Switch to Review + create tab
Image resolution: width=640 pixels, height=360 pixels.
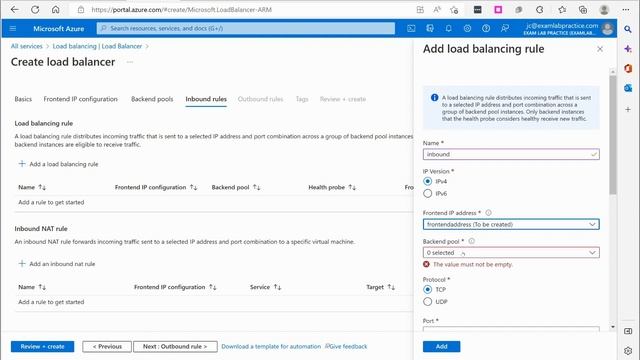(342, 99)
